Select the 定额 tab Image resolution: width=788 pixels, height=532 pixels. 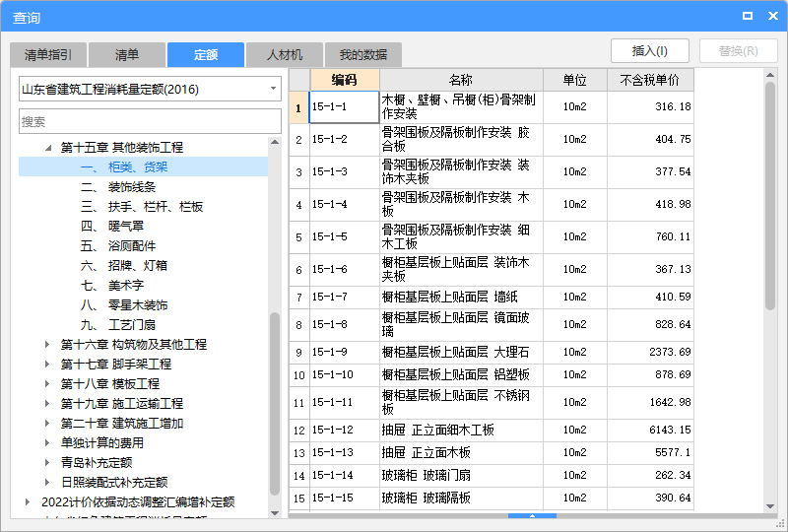click(x=206, y=55)
